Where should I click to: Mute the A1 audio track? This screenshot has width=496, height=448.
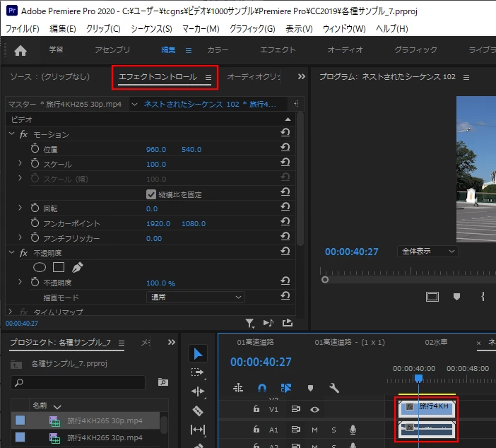[x=314, y=430]
